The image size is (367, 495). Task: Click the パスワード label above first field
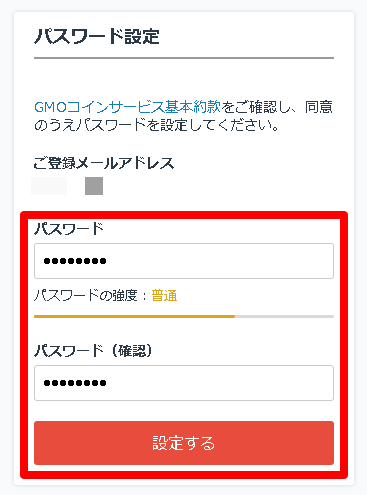pyautogui.click(x=69, y=229)
